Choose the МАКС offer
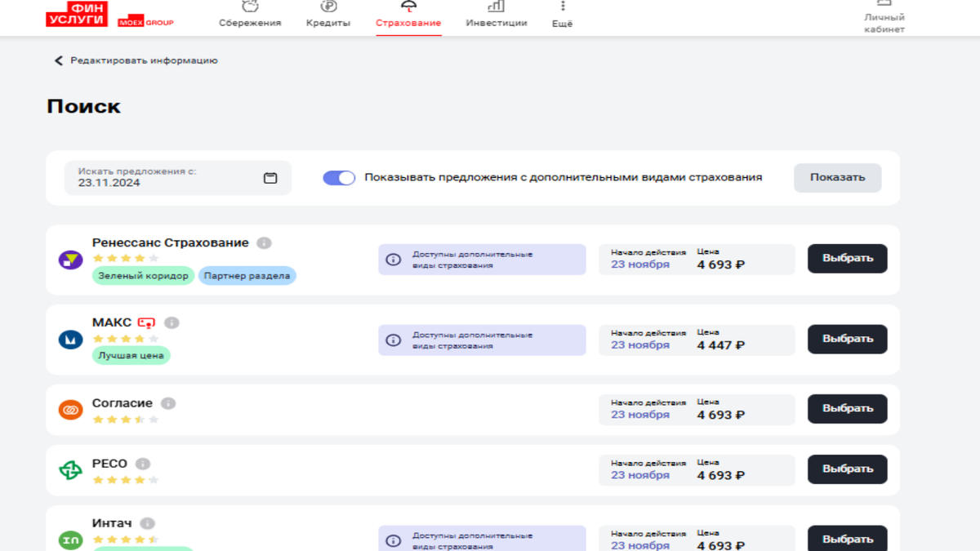 click(x=848, y=339)
